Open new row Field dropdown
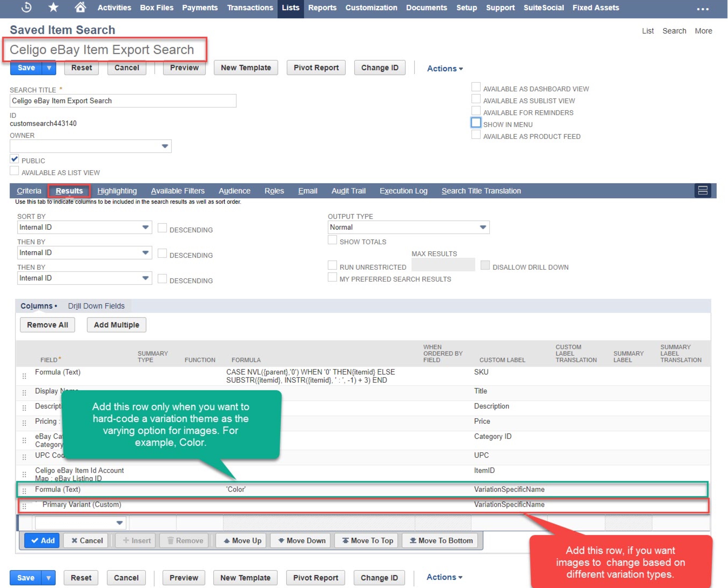Viewport: 728px width, 588px height. 80,523
